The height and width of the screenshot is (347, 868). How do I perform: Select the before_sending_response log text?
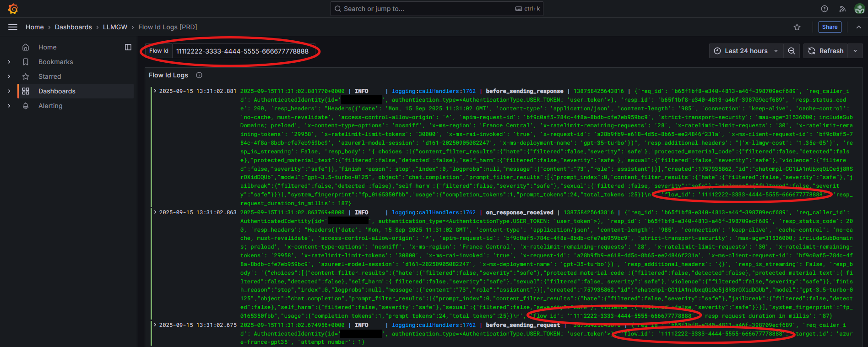click(x=525, y=91)
